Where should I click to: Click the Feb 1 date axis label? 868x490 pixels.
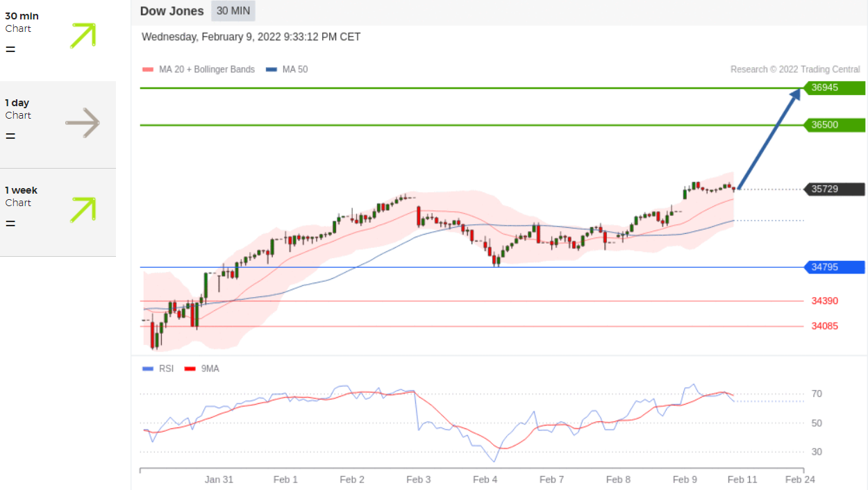(285, 480)
